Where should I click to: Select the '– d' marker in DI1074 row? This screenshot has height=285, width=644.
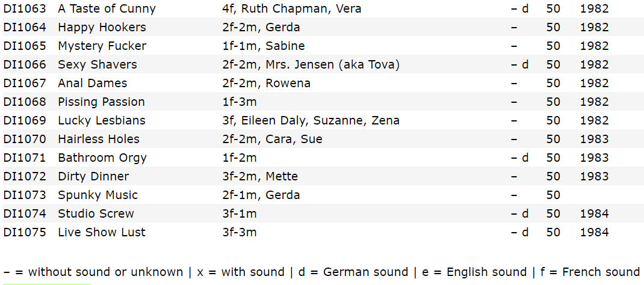point(519,213)
